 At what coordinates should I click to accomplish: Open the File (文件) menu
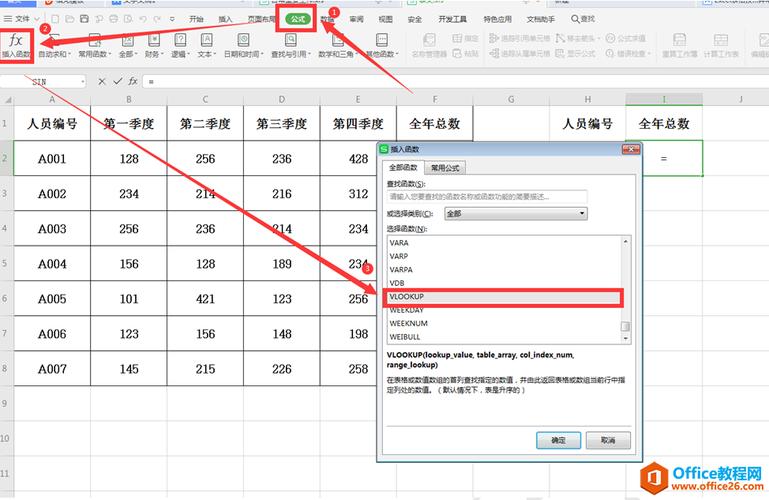click(x=22, y=19)
